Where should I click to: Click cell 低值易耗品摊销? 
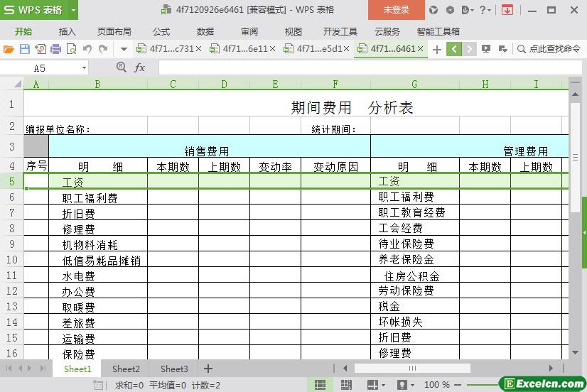click(98, 260)
